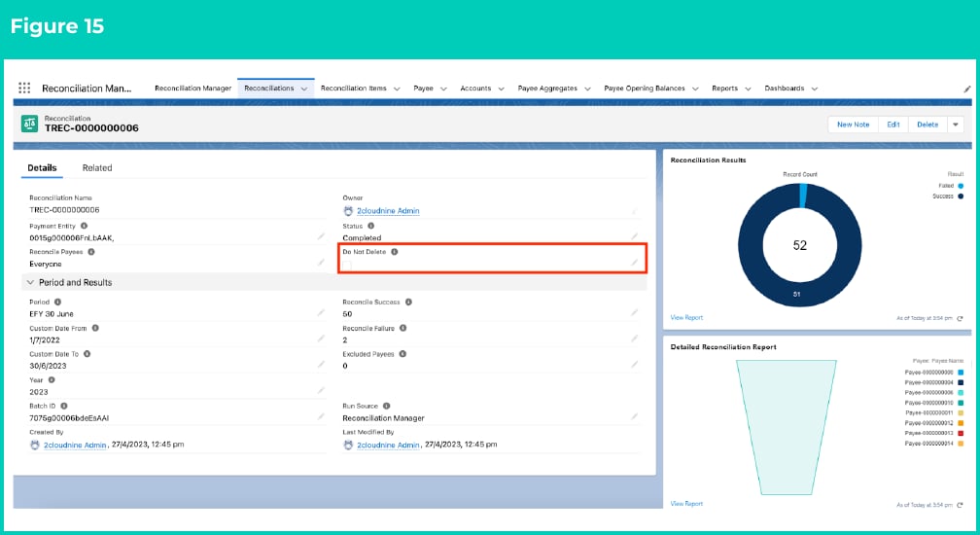
Task: Refresh the Reconciliation Results chart
Action: pyautogui.click(x=960, y=318)
